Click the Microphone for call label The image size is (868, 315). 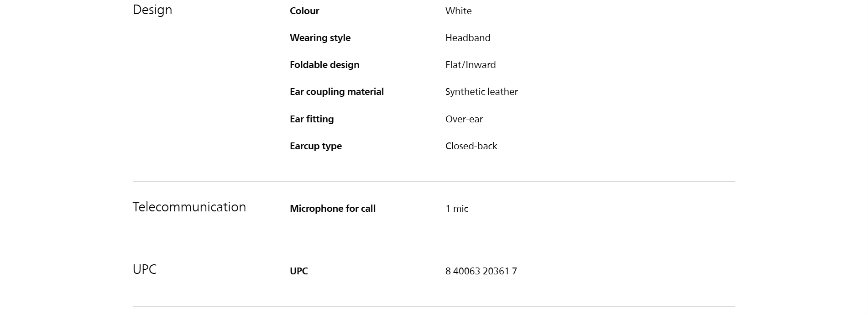tap(333, 209)
